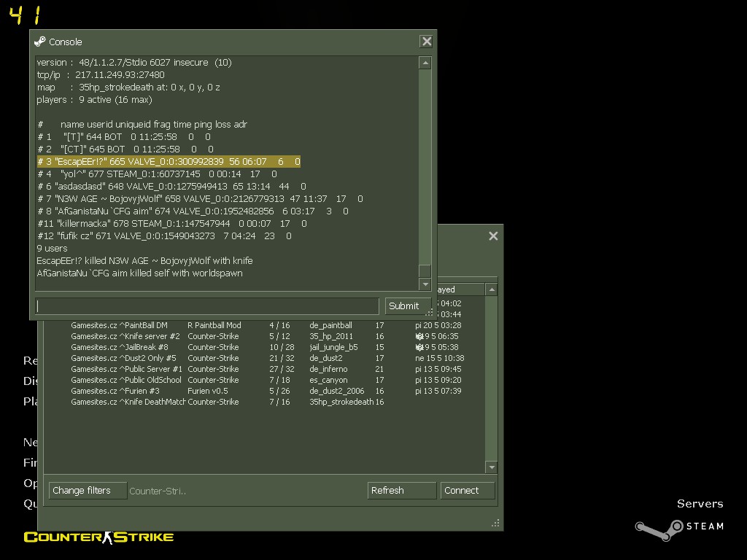
Task: Click the console scrollbar up arrow
Action: pos(425,63)
